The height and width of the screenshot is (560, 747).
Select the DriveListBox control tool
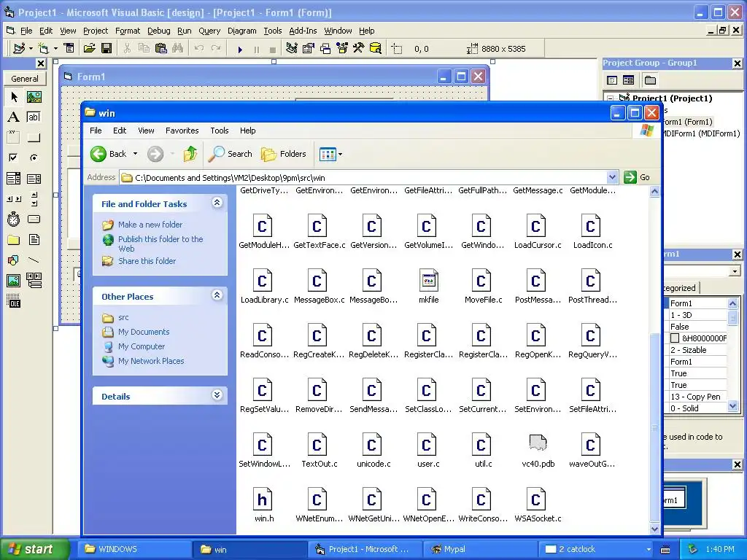(x=34, y=219)
